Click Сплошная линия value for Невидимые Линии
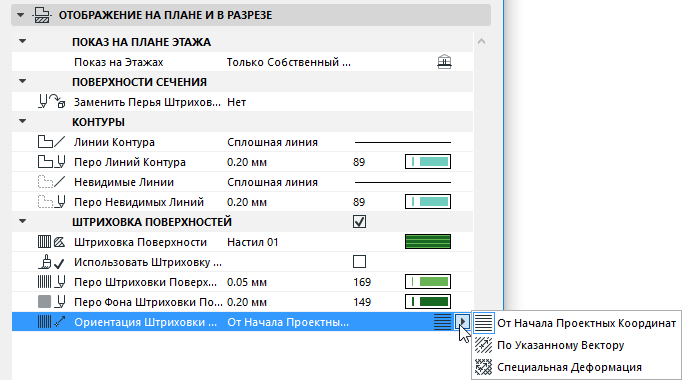 [272, 182]
